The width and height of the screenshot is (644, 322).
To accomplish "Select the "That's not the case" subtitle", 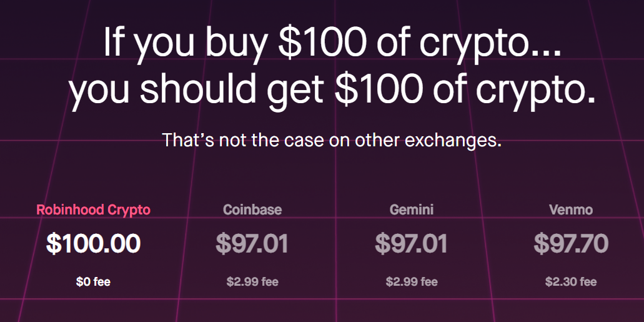I will [x=332, y=140].
